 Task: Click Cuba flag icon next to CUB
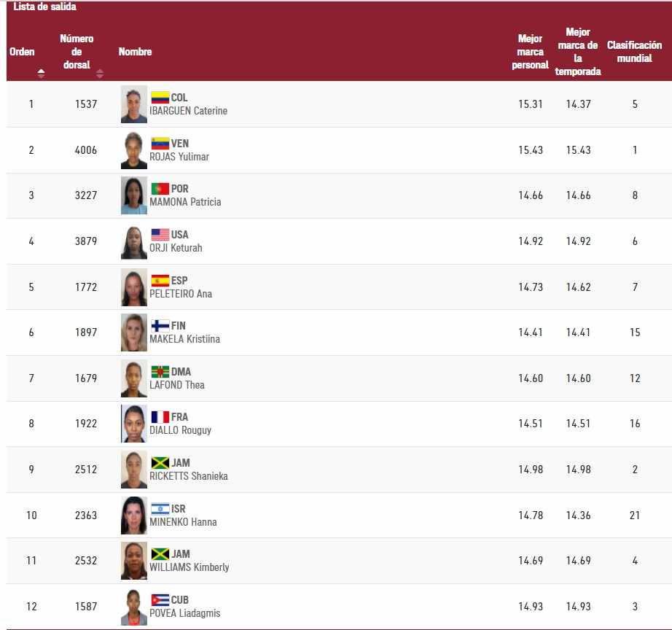pyautogui.click(x=160, y=600)
